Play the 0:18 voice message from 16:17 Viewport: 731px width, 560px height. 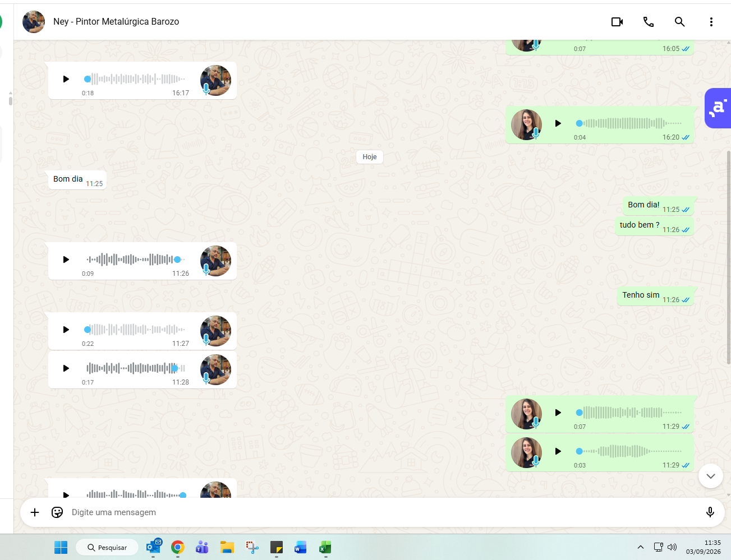point(66,79)
